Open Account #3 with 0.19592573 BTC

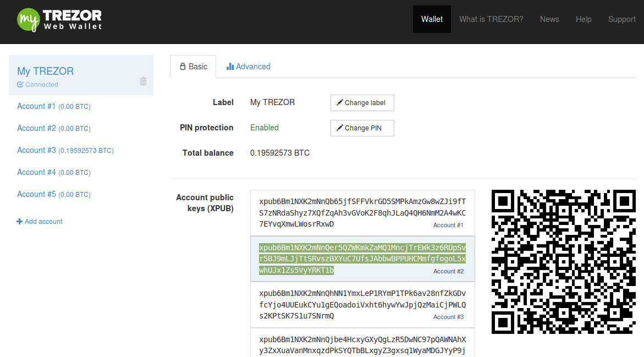pyautogui.click(x=65, y=150)
